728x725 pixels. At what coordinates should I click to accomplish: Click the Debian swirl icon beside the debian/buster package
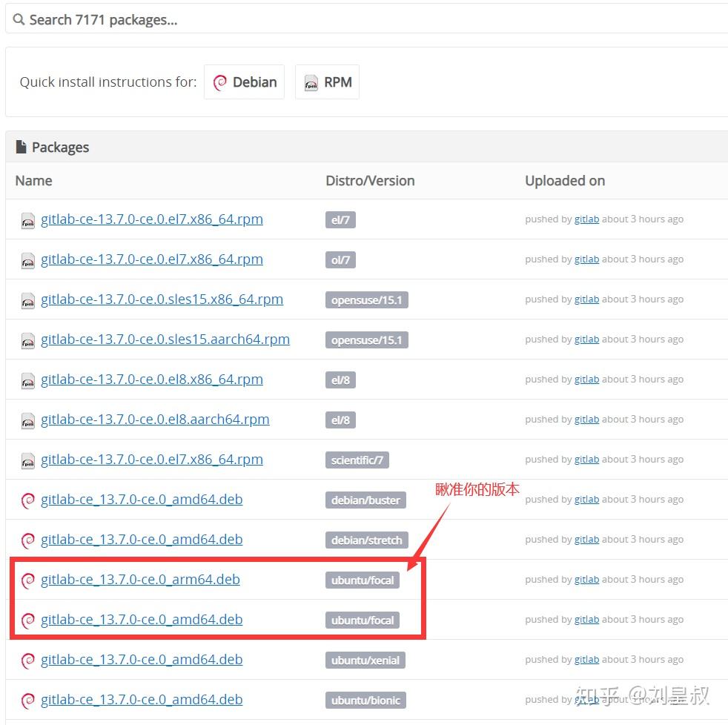pos(27,500)
